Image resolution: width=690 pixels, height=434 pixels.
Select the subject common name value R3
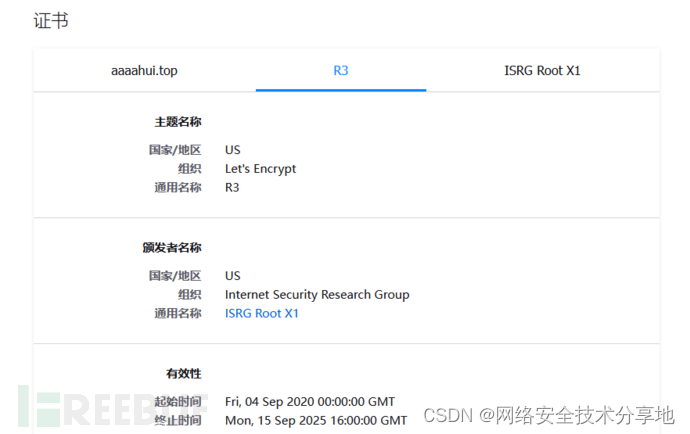[x=232, y=188]
